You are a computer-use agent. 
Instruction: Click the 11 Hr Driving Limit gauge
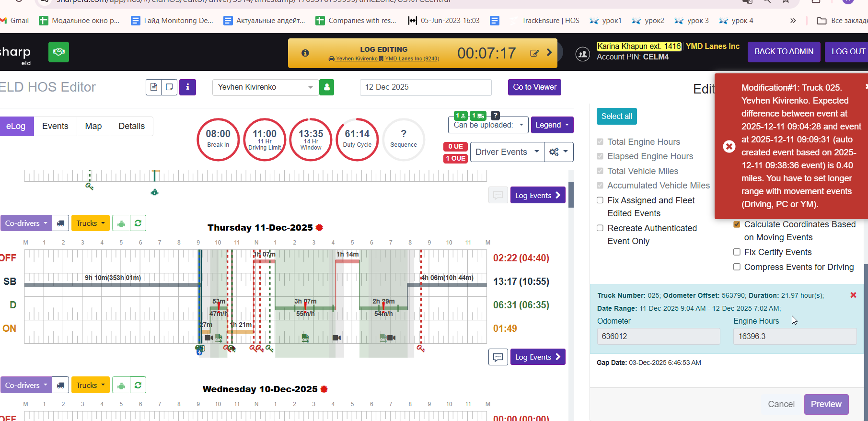coord(265,140)
